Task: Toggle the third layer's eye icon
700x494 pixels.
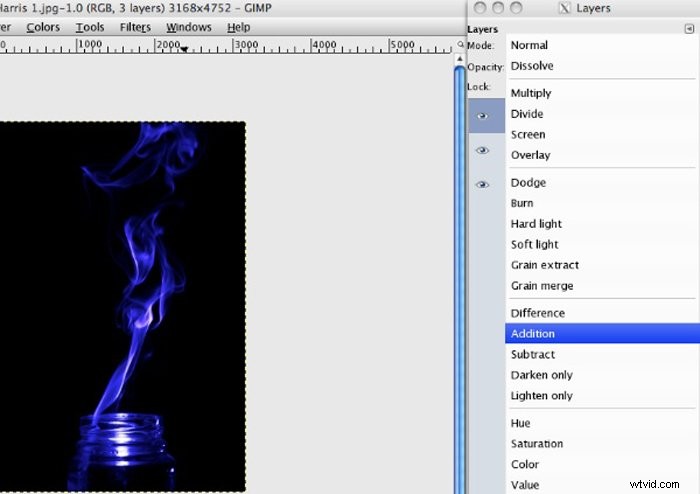Action: pos(482,185)
